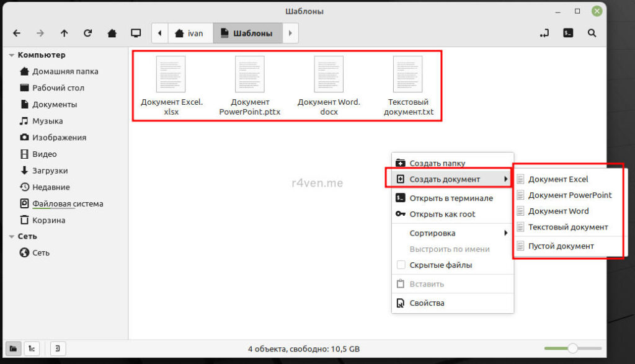This screenshot has height=364, width=635.
Task: Collapse the Компьютер sidebar section
Action: (11, 55)
